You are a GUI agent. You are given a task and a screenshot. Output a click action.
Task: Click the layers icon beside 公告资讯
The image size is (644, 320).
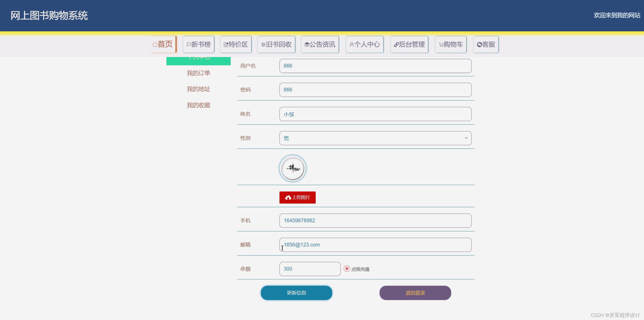(307, 45)
